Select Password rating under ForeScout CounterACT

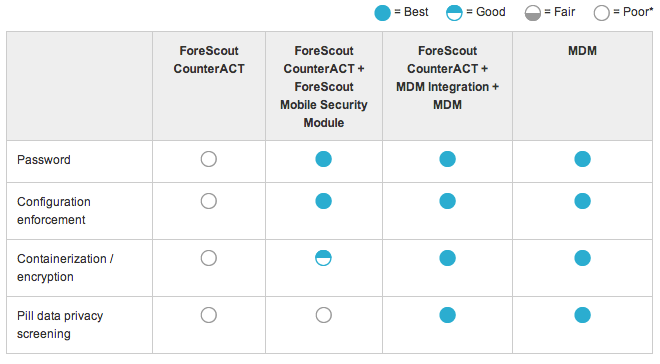click(209, 159)
